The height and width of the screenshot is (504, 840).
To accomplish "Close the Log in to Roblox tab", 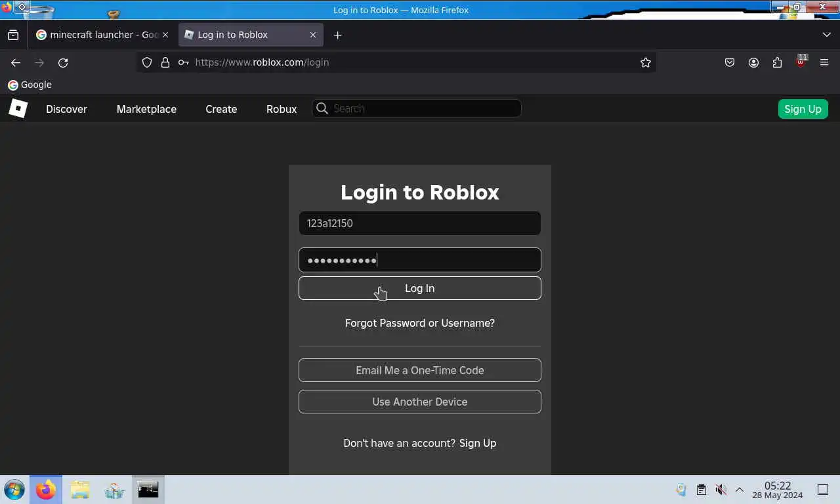I will 313,35.
